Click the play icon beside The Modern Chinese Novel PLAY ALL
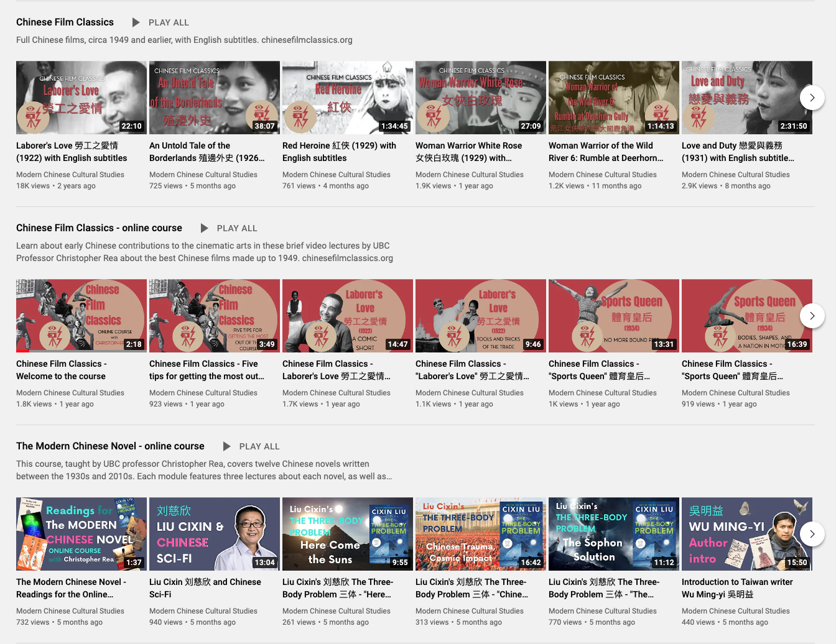The image size is (836, 644). click(227, 446)
